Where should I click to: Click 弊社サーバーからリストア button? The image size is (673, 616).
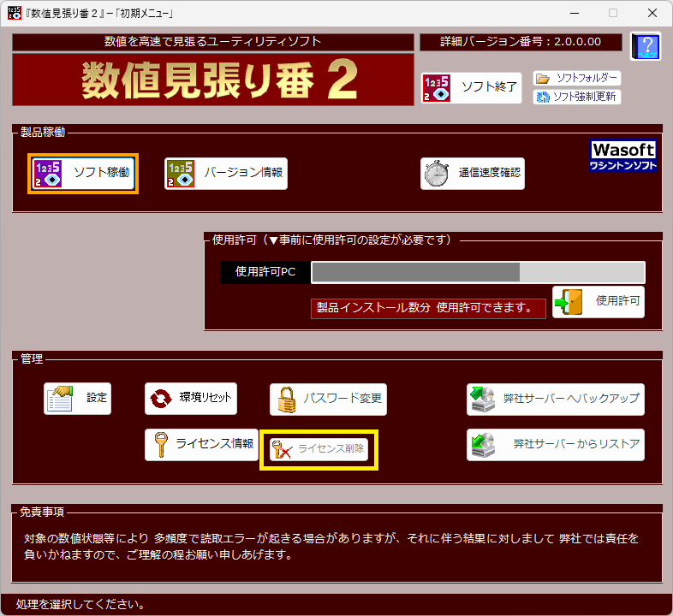pos(556,444)
